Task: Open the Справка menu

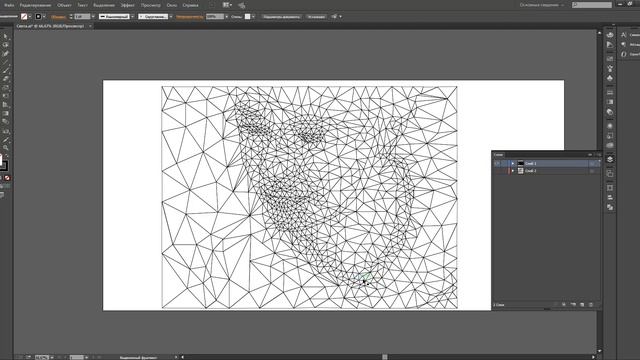Action: pos(190,5)
